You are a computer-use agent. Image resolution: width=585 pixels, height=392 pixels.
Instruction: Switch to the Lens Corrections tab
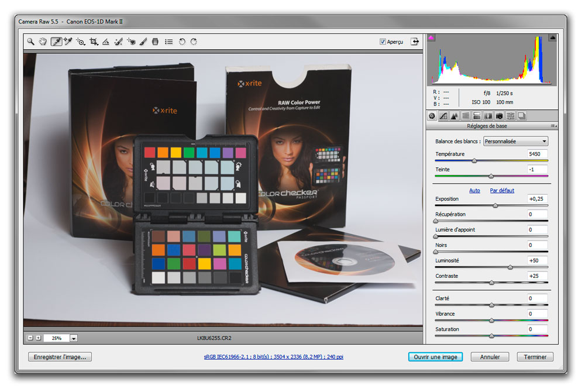click(x=488, y=116)
